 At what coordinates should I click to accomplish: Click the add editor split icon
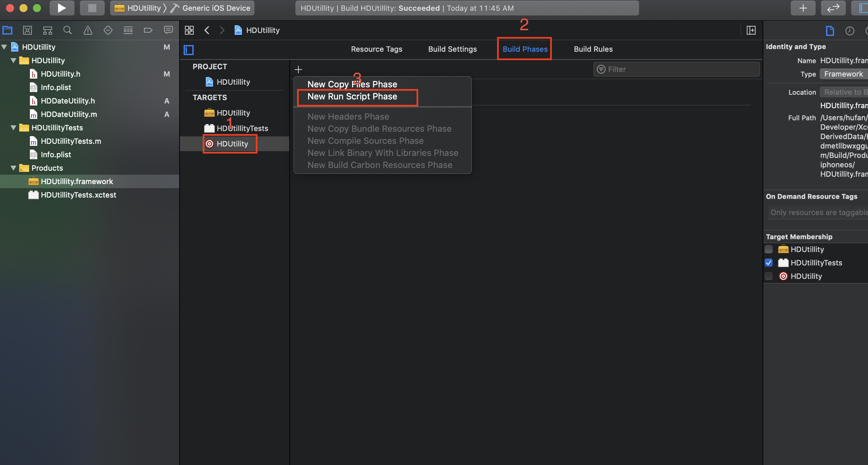click(x=751, y=30)
